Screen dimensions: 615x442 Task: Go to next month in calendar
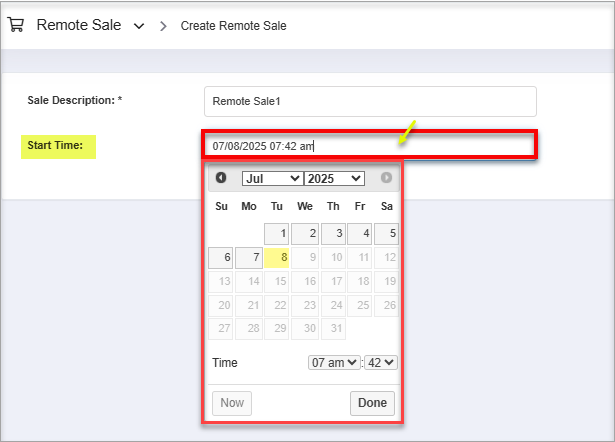[x=386, y=178]
